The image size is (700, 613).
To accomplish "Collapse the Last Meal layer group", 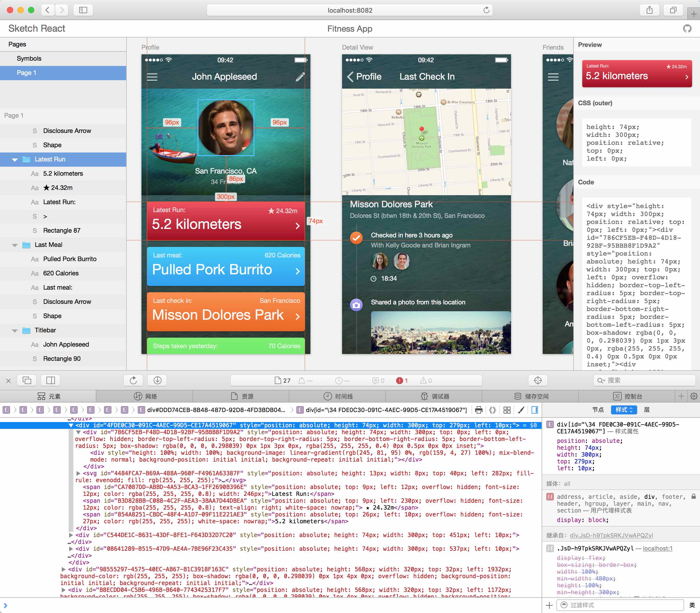I will 15,245.
